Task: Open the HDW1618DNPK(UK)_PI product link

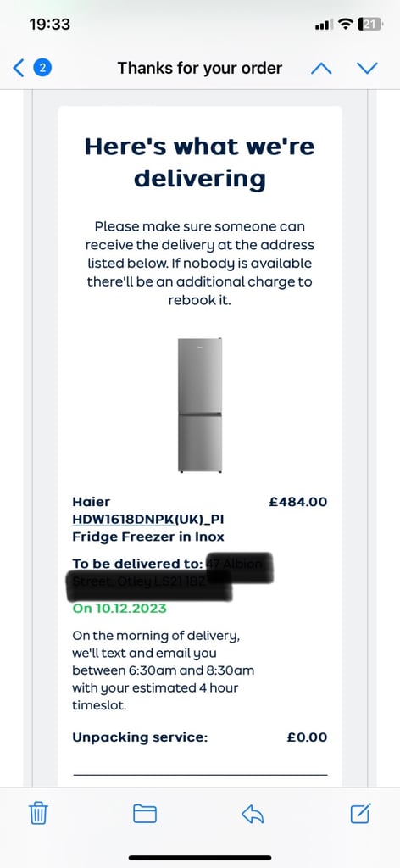Action: 148,520
